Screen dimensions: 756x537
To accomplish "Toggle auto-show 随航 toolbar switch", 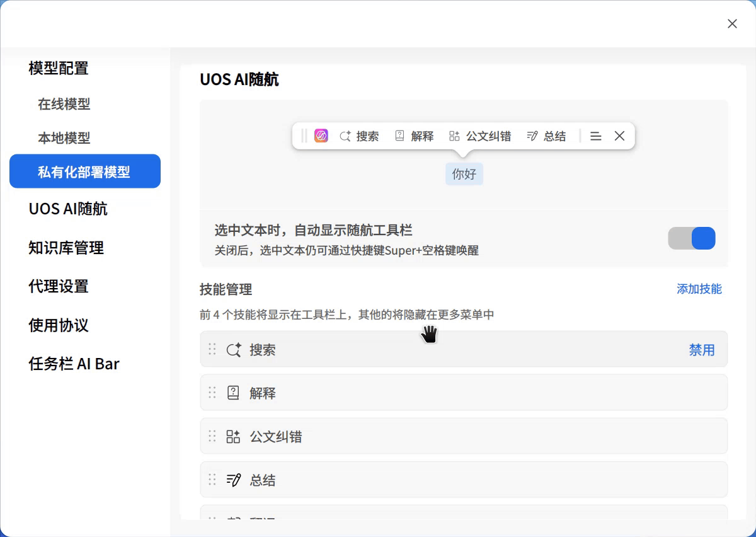I will [x=692, y=238].
